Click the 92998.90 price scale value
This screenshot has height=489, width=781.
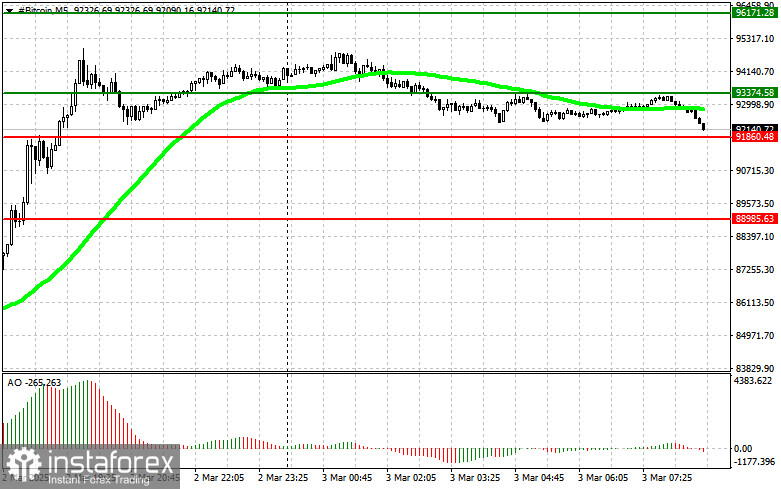point(755,105)
